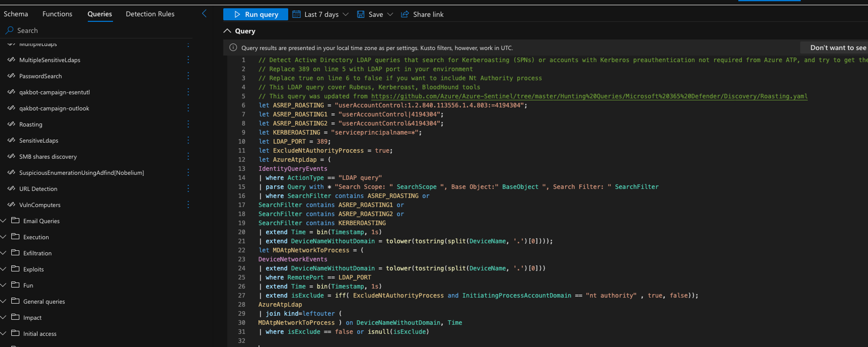This screenshot has height=347, width=868.
Task: Open the kebab menu for PasswordSearch query
Action: pos(188,76)
